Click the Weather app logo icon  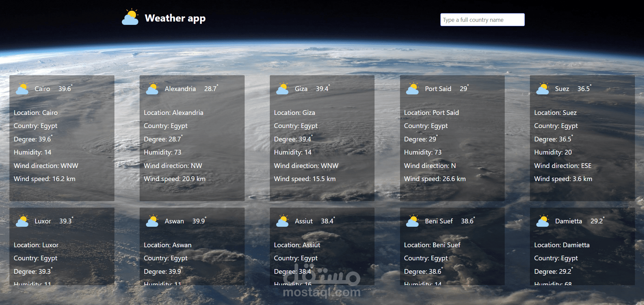[131, 17]
